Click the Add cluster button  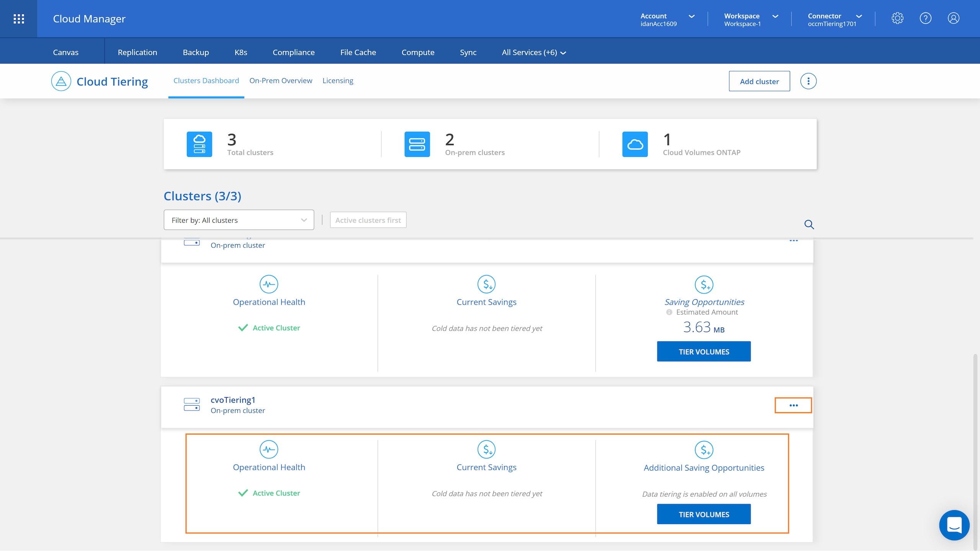click(x=759, y=81)
